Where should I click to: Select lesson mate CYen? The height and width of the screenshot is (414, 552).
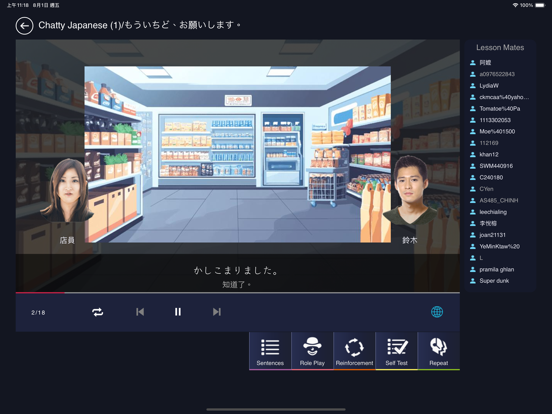[x=486, y=189]
